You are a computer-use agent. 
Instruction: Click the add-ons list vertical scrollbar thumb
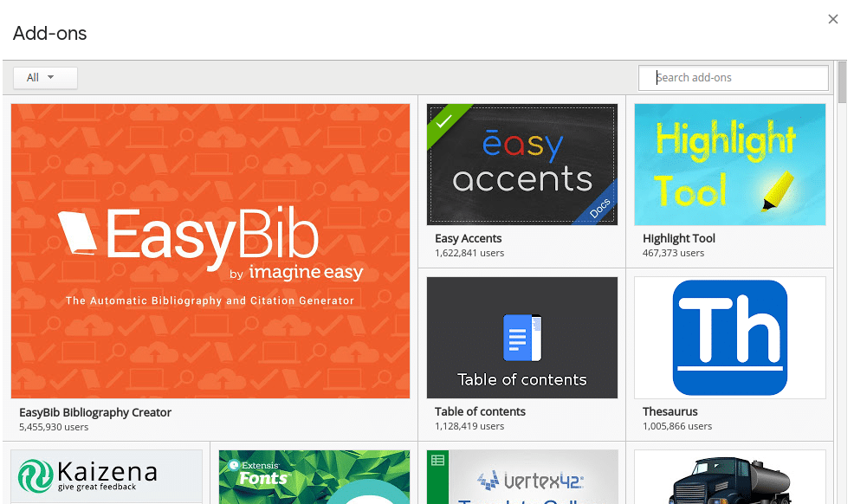coord(842,81)
